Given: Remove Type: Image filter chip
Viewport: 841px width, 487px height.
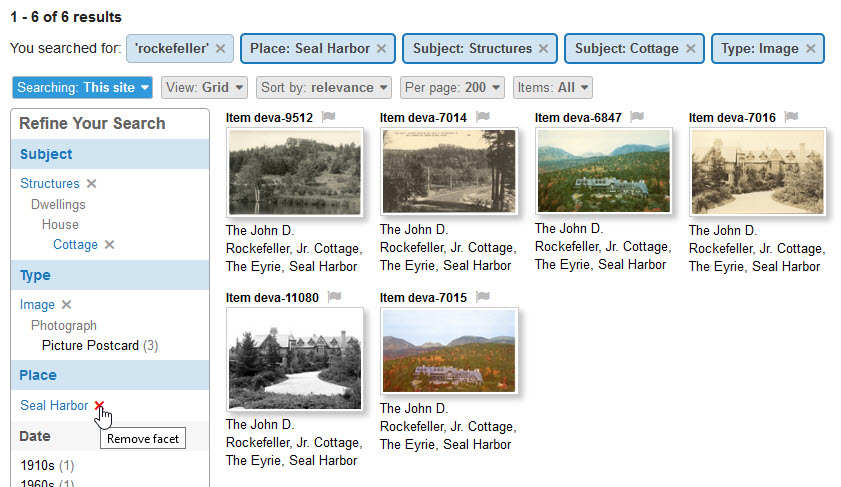Looking at the screenshot, I should tap(810, 48).
